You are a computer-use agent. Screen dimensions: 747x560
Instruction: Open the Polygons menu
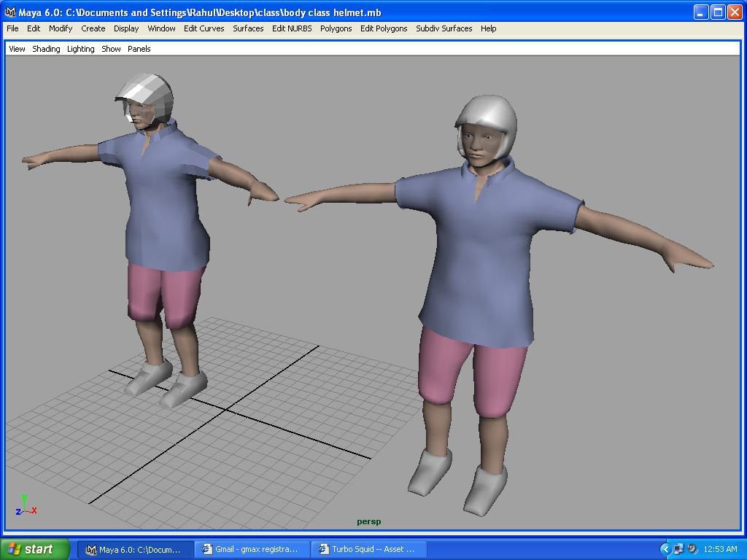[336, 28]
